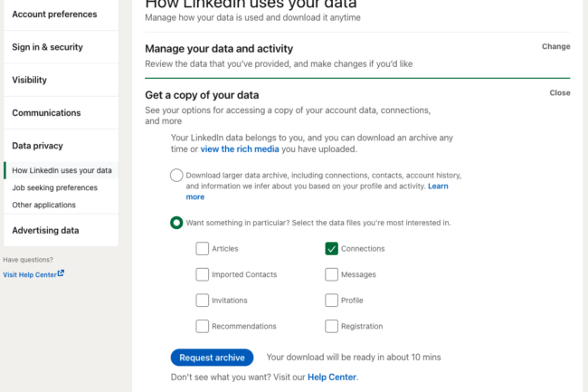Open Communications settings section

61,113
